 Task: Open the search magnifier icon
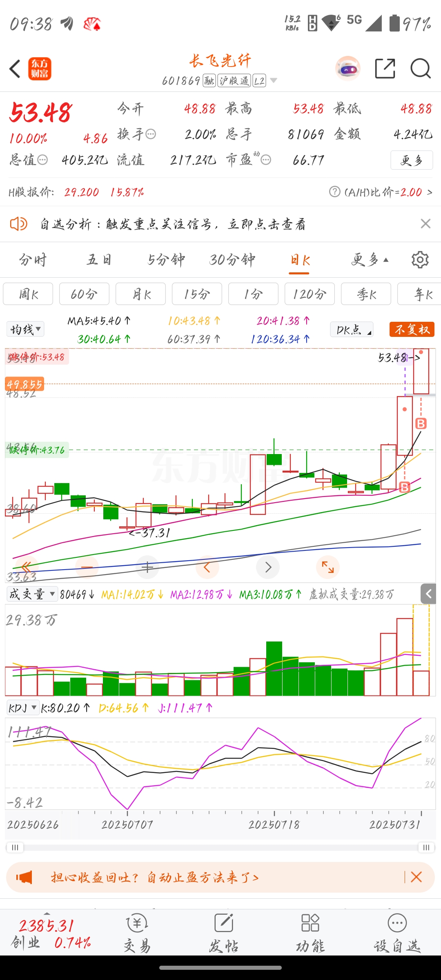421,68
